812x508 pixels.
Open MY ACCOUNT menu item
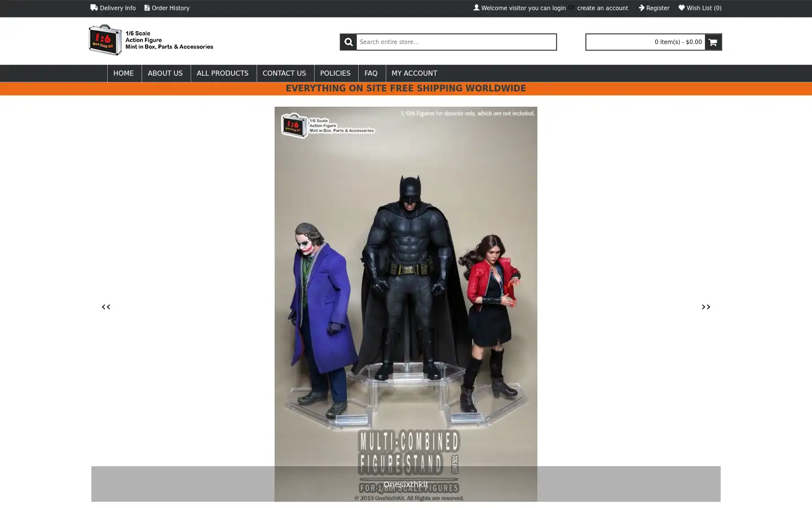point(414,73)
